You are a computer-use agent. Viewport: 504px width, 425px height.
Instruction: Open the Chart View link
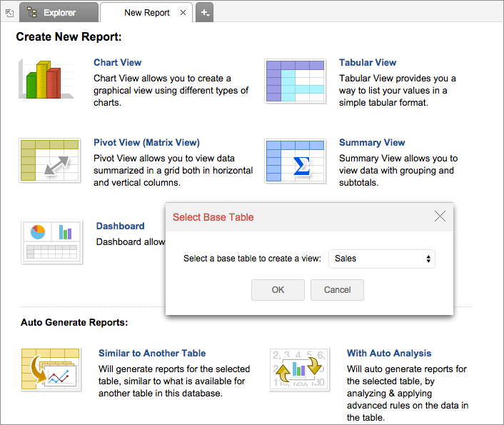[117, 63]
